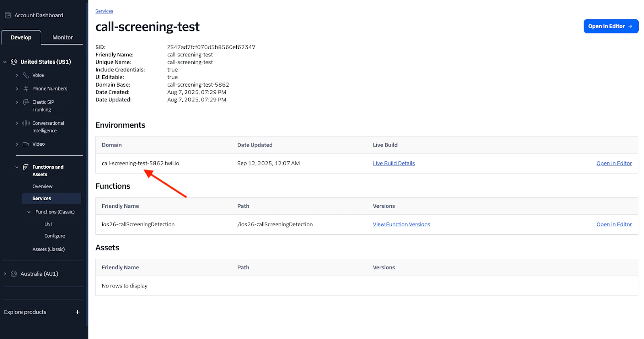Image resolution: width=644 pixels, height=339 pixels.
Task: Click the Services breadcrumb link
Action: click(x=104, y=11)
